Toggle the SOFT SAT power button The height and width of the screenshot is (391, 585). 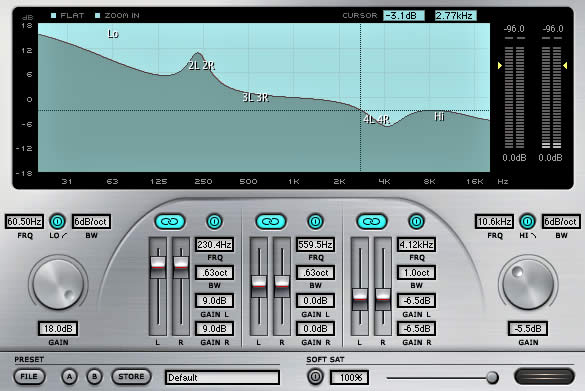pos(315,376)
